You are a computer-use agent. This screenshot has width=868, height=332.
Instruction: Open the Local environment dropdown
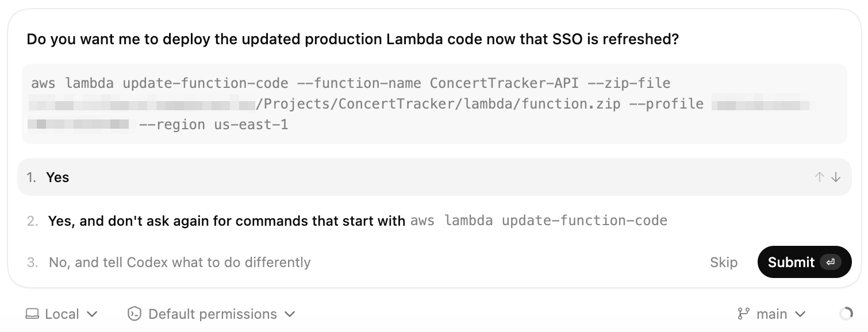pyautogui.click(x=62, y=314)
